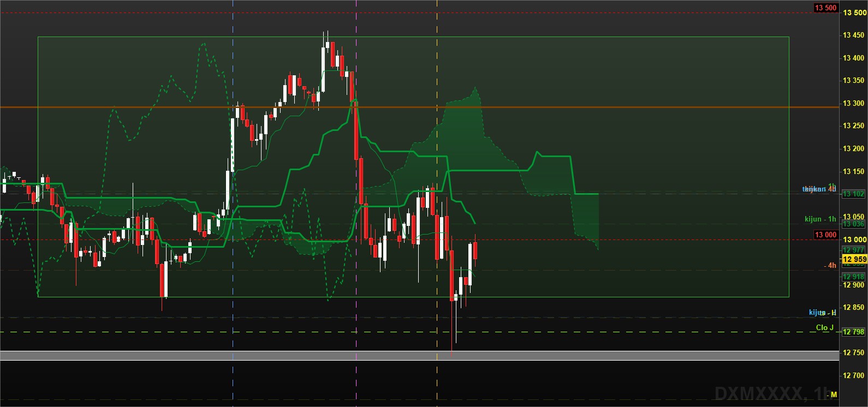Click the 13 300 price axis value
The width and height of the screenshot is (868, 407).
point(853,103)
